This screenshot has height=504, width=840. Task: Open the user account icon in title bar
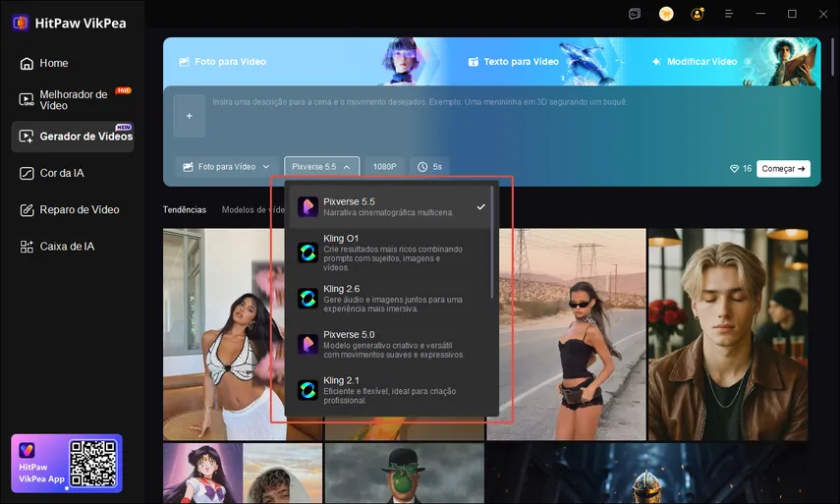698,14
